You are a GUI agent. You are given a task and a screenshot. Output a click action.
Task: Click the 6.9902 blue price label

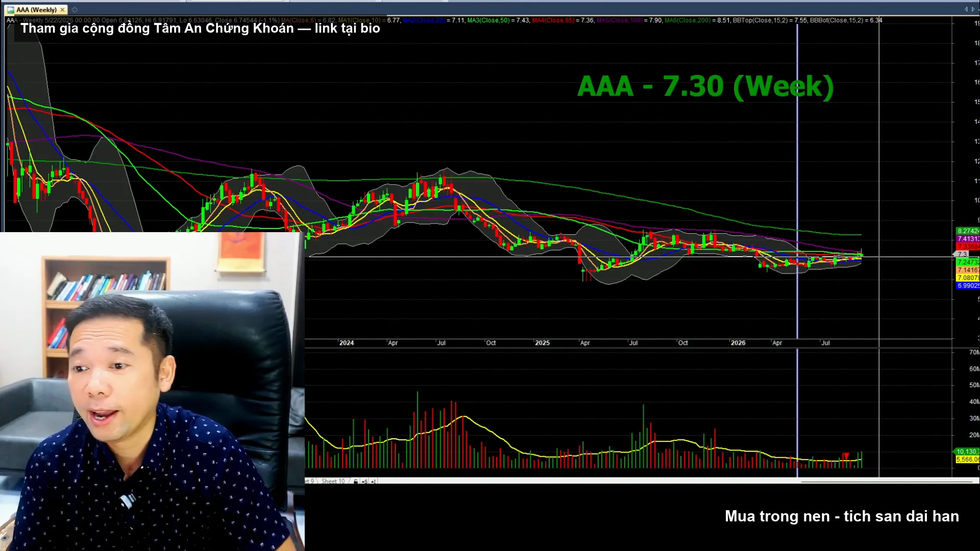click(x=968, y=286)
